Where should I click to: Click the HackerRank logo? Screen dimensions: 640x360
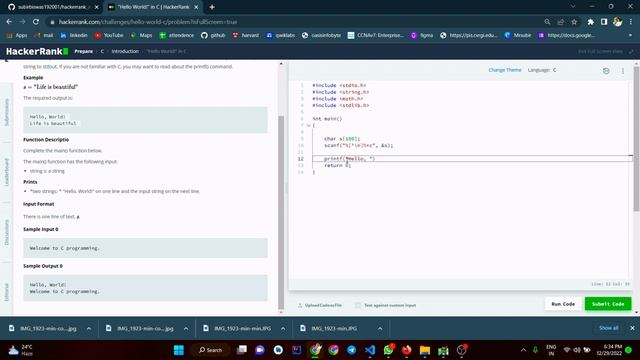coord(37,51)
